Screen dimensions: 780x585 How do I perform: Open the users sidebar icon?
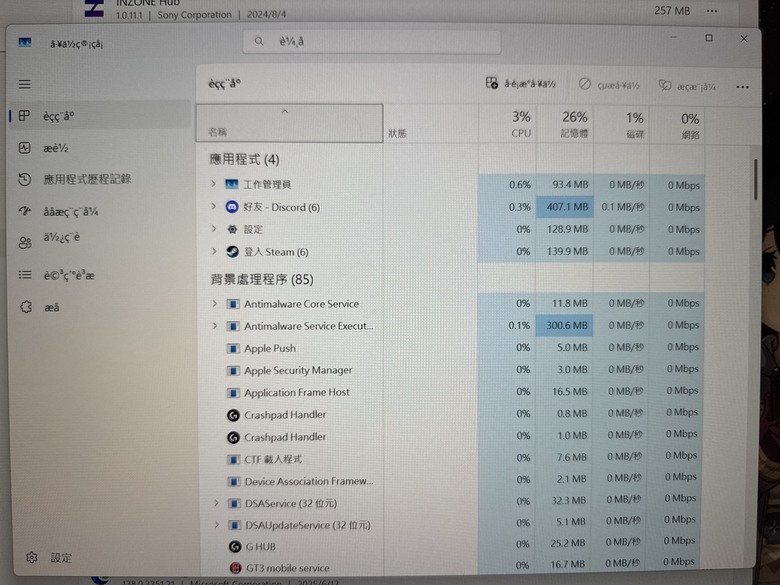(x=24, y=243)
